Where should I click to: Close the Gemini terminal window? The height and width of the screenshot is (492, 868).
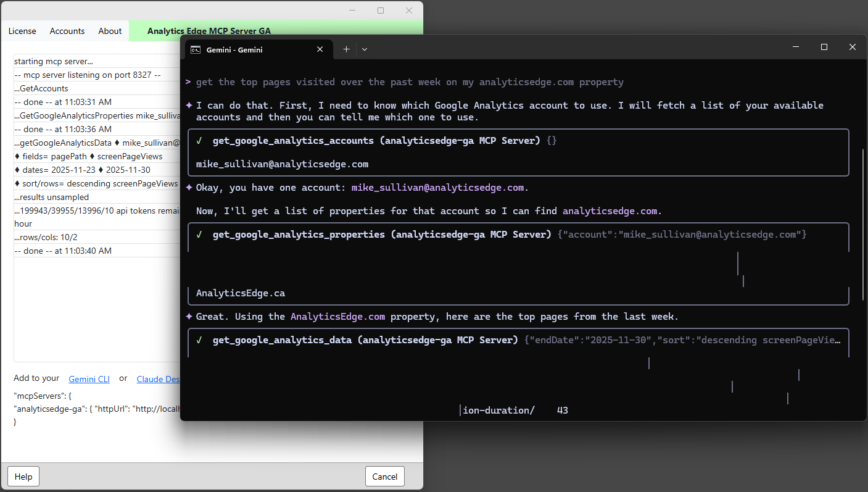click(x=852, y=47)
